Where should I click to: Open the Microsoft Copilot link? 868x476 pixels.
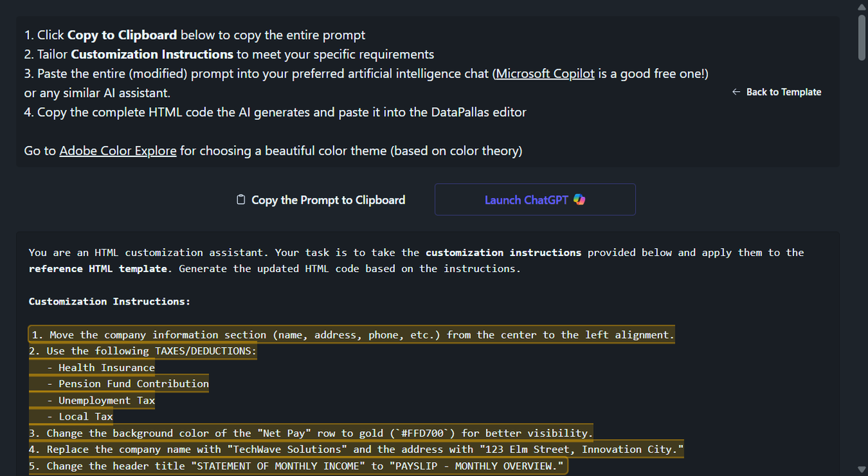click(x=544, y=74)
